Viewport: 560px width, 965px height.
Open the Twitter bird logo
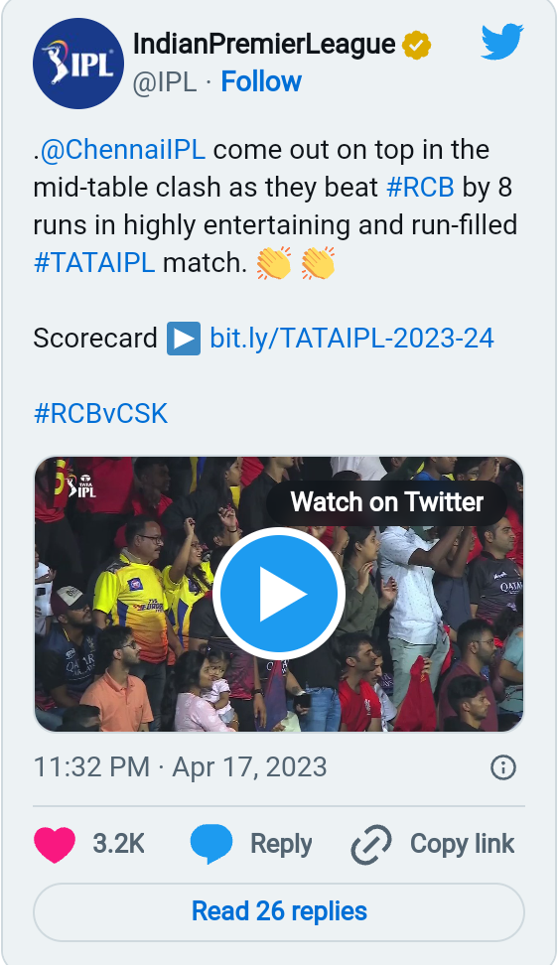[502, 42]
